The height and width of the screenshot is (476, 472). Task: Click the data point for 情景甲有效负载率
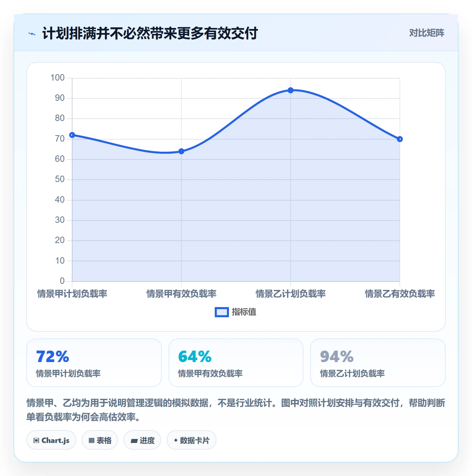pos(181,151)
